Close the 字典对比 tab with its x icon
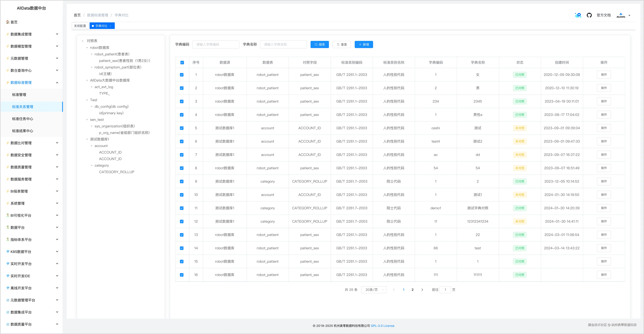Screen dimensions: 644x334 (x=110, y=26)
